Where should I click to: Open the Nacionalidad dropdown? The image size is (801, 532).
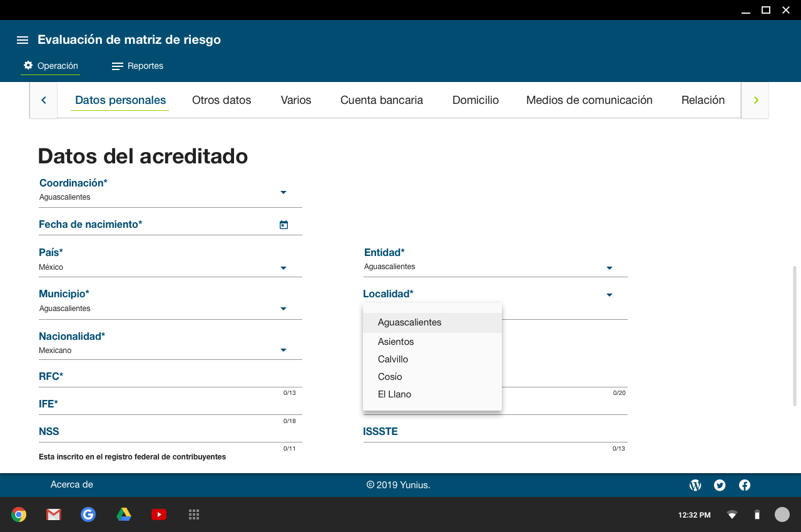pyautogui.click(x=283, y=350)
